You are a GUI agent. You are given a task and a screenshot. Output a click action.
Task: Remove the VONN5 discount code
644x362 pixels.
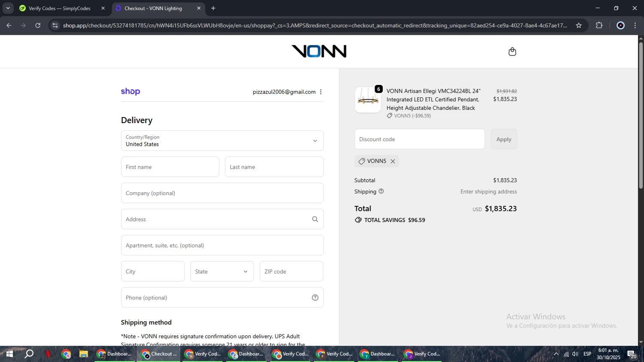(392, 161)
